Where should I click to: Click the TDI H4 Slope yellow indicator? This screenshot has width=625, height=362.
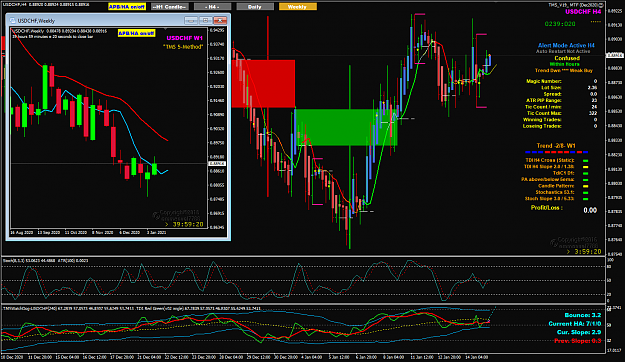[586, 167]
